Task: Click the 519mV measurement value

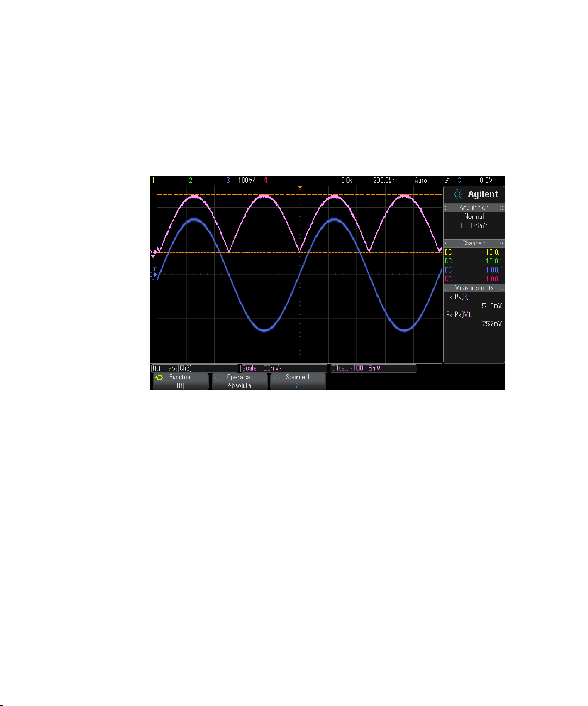Action: click(x=492, y=305)
